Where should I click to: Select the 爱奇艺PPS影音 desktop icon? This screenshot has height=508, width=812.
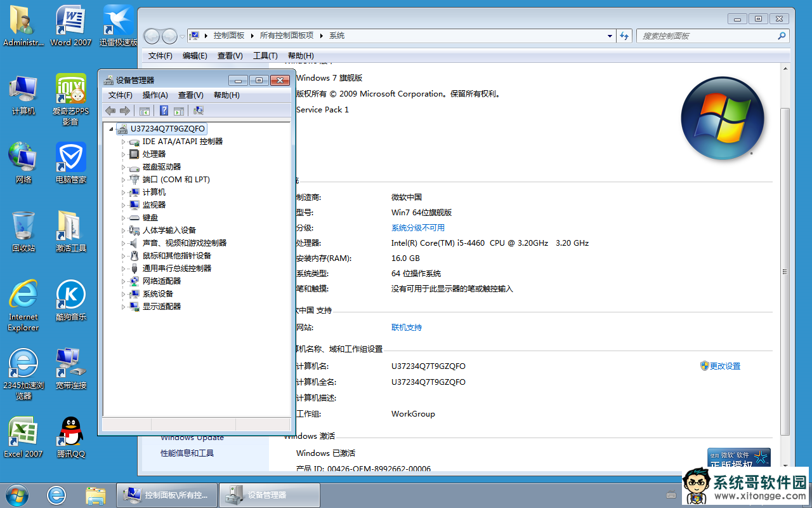(70, 100)
